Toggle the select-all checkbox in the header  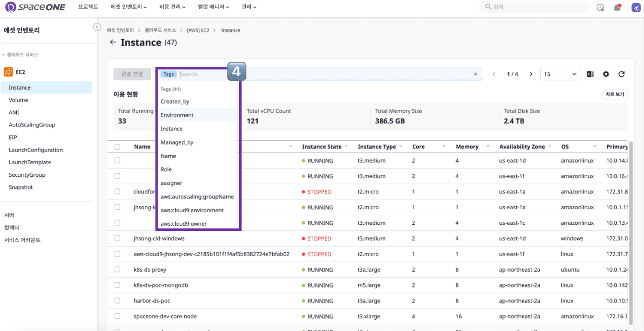[x=117, y=147]
